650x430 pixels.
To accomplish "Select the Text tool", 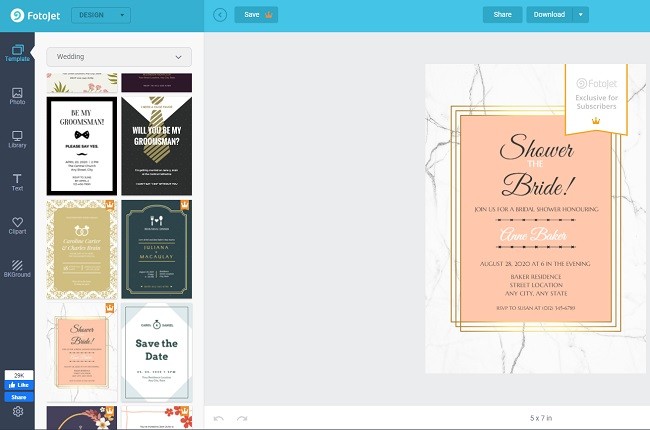I will pos(17,182).
